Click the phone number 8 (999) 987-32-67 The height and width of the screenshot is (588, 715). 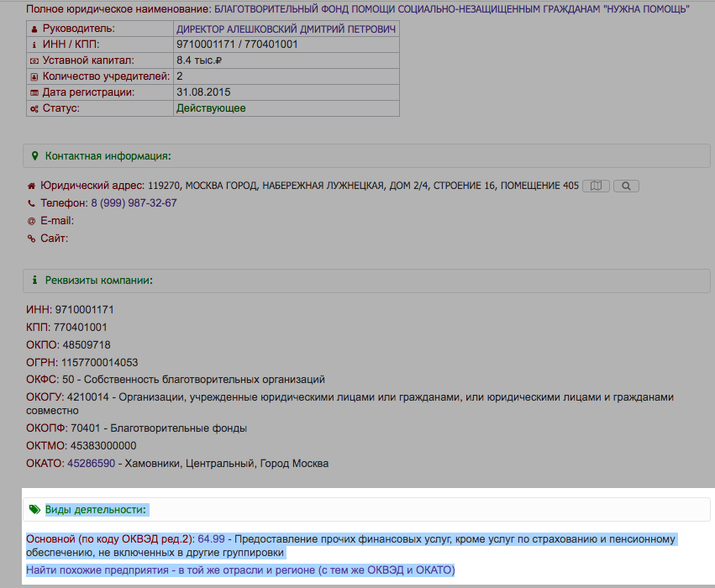coord(134,203)
